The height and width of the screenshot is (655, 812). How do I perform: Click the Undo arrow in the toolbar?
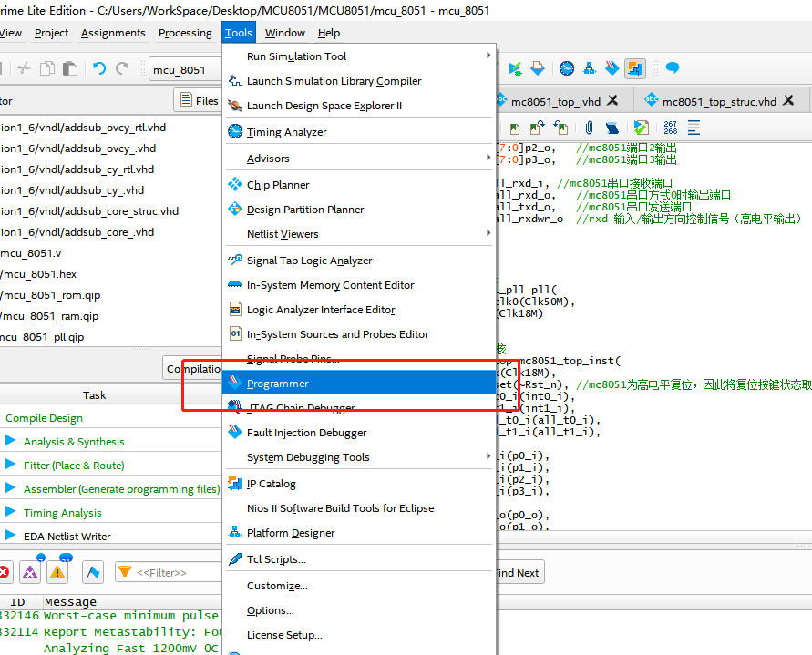coord(99,69)
